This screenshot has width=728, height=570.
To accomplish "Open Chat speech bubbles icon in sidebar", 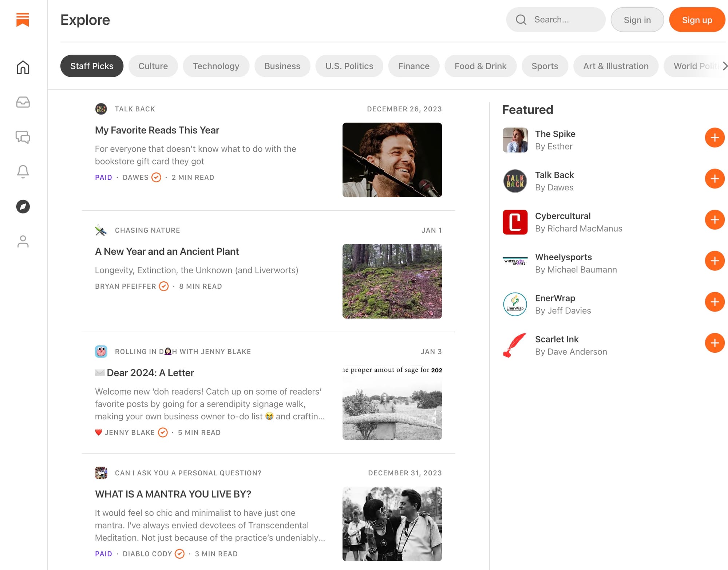I will [x=23, y=137].
